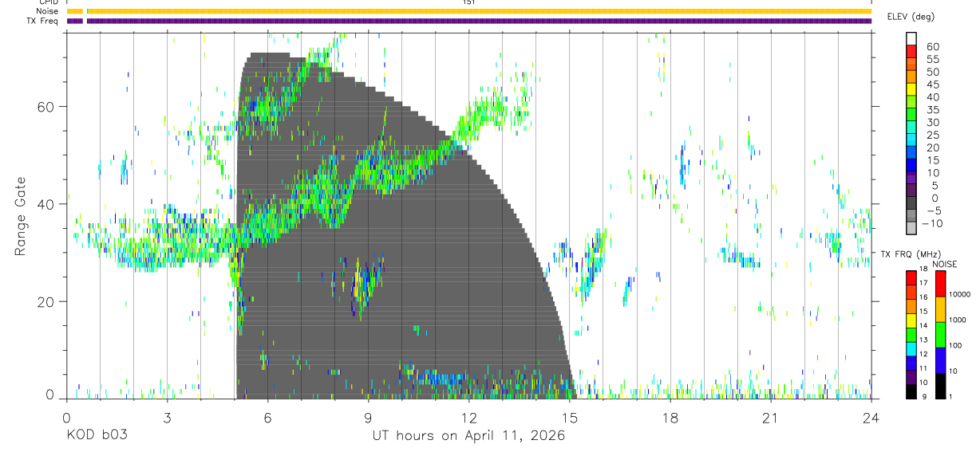This screenshot has width=980, height=452.
Task: Click the 'TX FRQ (MHz)' colorbar title
Action: pos(909,254)
